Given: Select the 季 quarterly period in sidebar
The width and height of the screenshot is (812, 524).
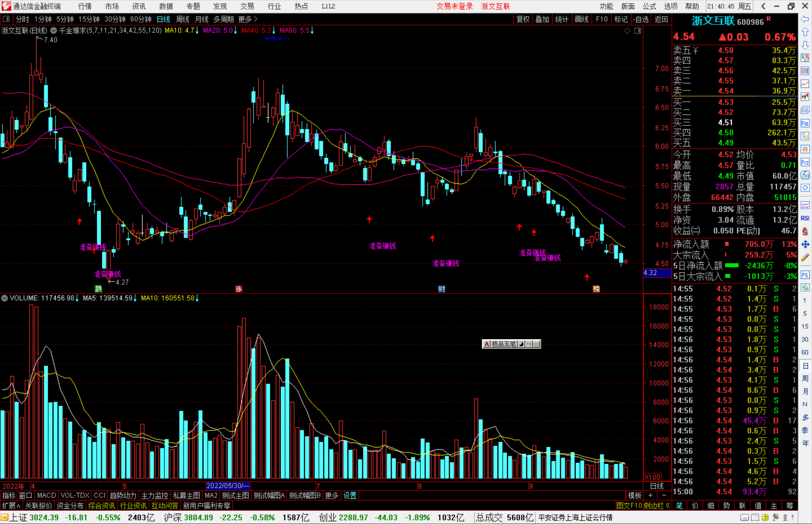Looking at the screenshot, I should click(x=805, y=430).
